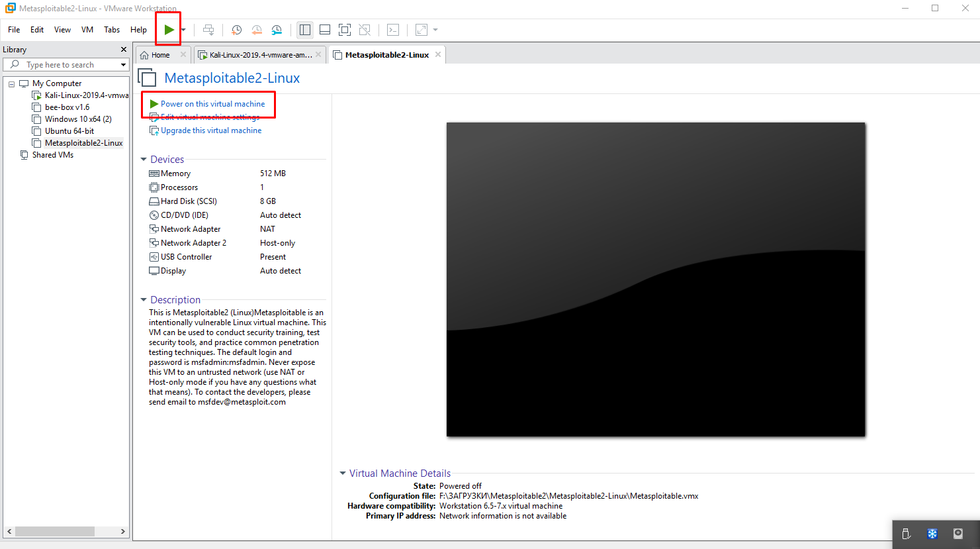Click the Processors device row
980x549 pixels.
coord(237,187)
